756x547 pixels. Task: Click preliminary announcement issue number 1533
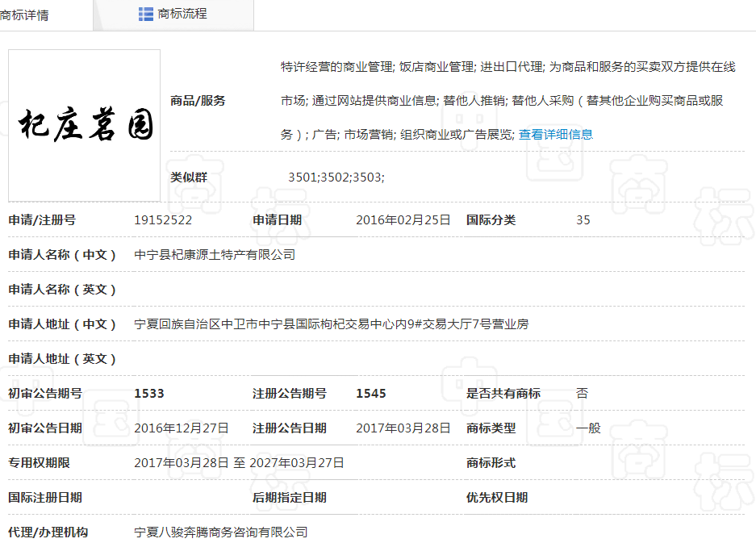click(x=149, y=394)
